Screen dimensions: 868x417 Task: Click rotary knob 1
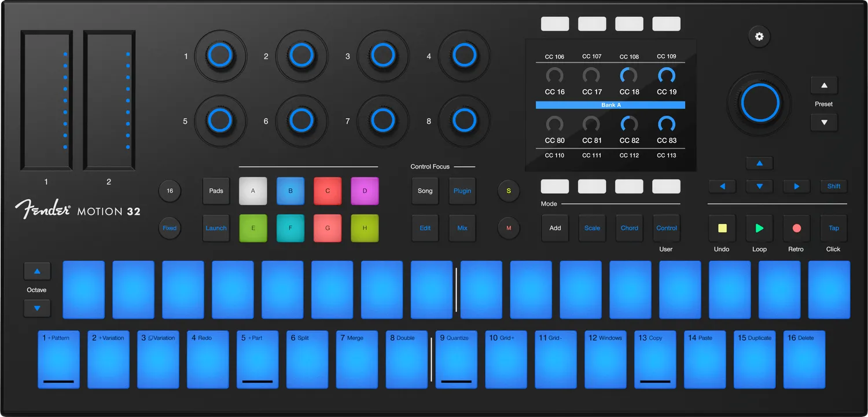click(220, 56)
